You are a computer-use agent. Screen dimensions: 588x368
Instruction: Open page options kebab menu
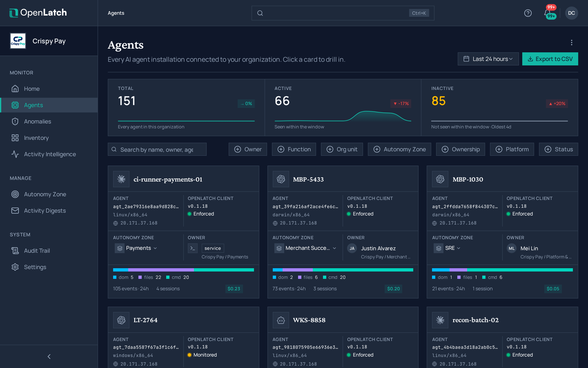(571, 43)
